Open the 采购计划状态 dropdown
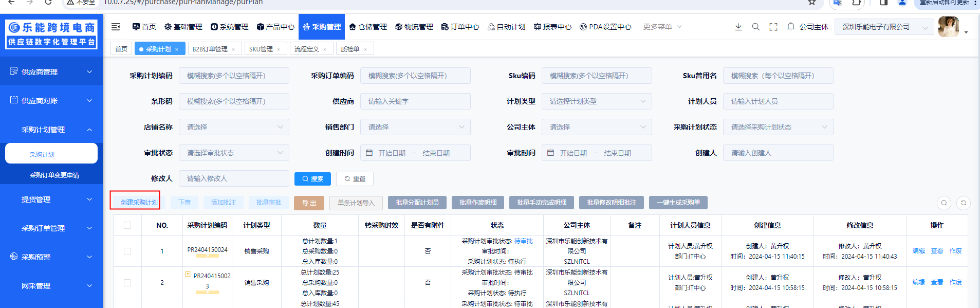The image size is (980, 308). tap(778, 127)
